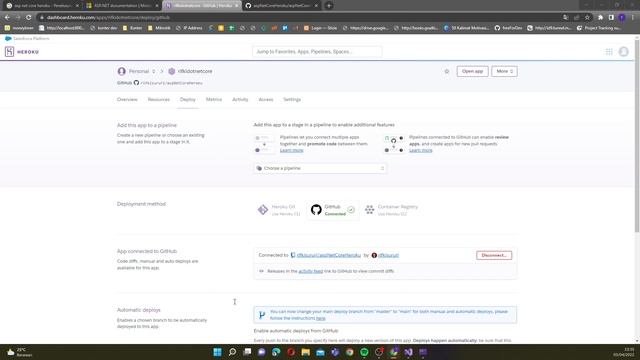Switch to the first browser tab
Screen dimensions: 640x360
[x=42, y=6]
